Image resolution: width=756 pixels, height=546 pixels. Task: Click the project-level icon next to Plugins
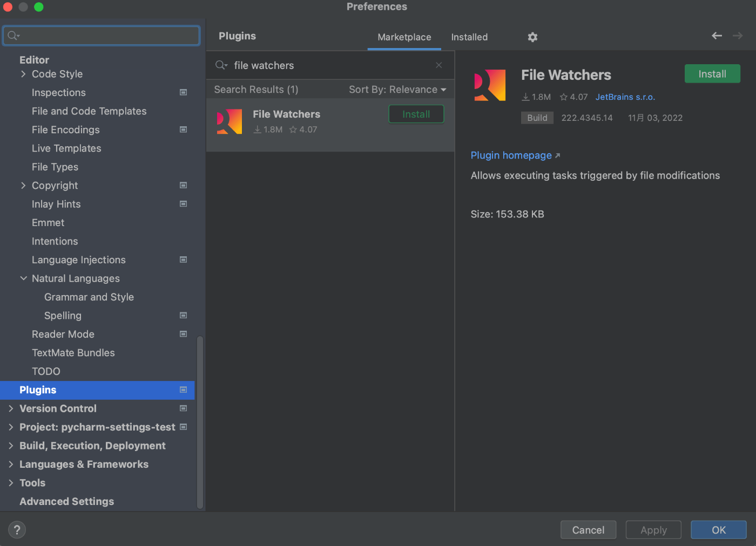pyautogui.click(x=184, y=390)
